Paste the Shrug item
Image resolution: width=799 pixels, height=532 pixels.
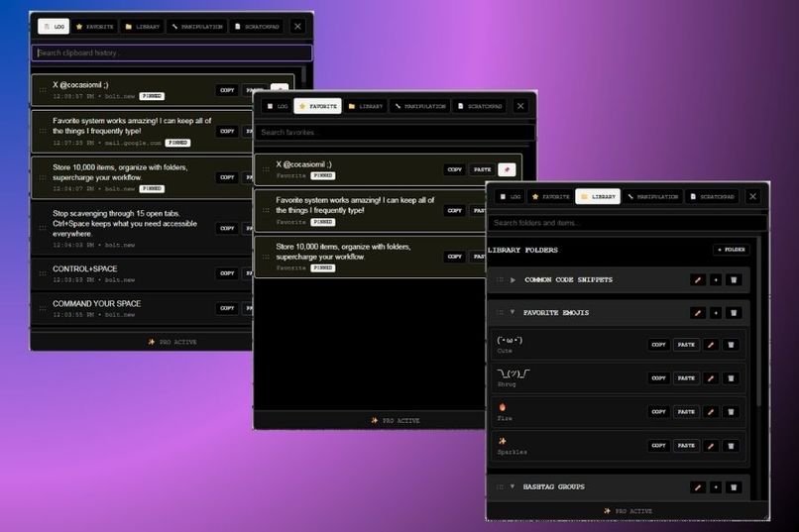click(x=686, y=378)
